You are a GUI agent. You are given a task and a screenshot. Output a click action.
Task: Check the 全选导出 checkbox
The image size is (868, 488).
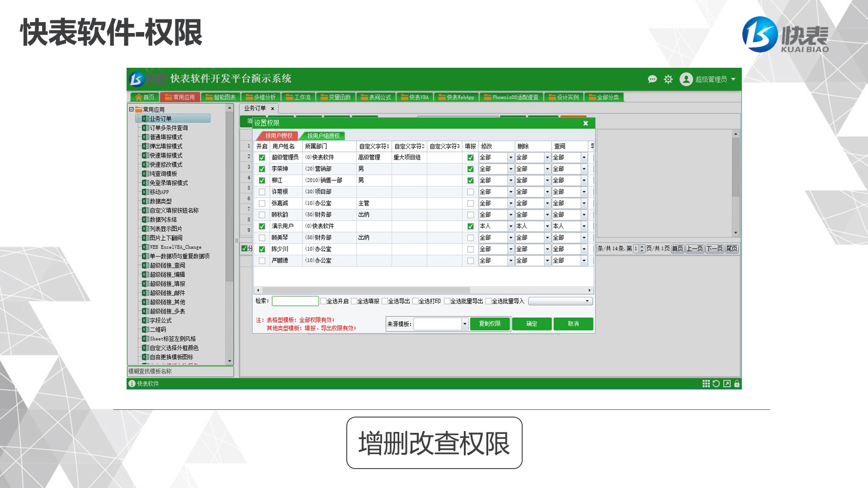[385, 301]
